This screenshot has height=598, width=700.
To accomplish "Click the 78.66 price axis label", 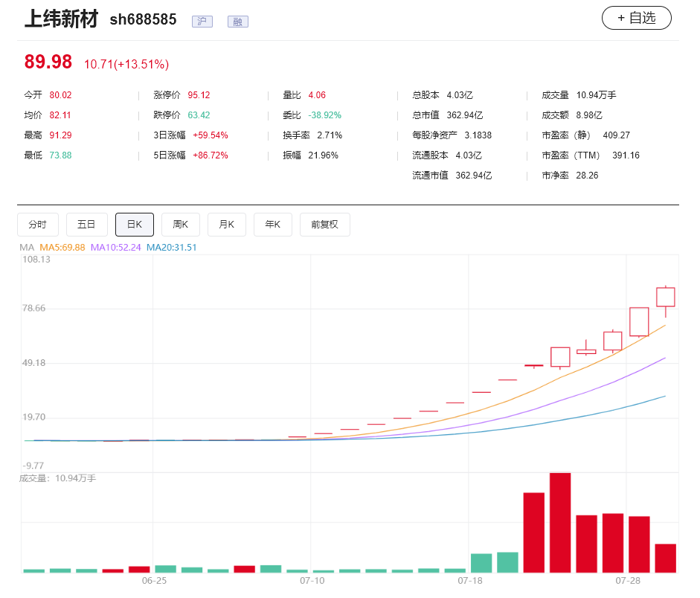I will [x=34, y=309].
